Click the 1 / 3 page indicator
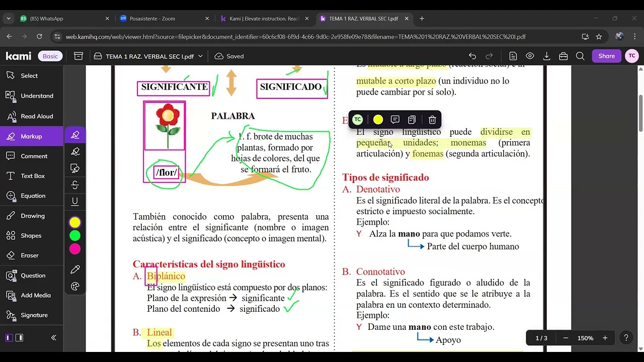Screen dimensions: 644x362 (541, 338)
